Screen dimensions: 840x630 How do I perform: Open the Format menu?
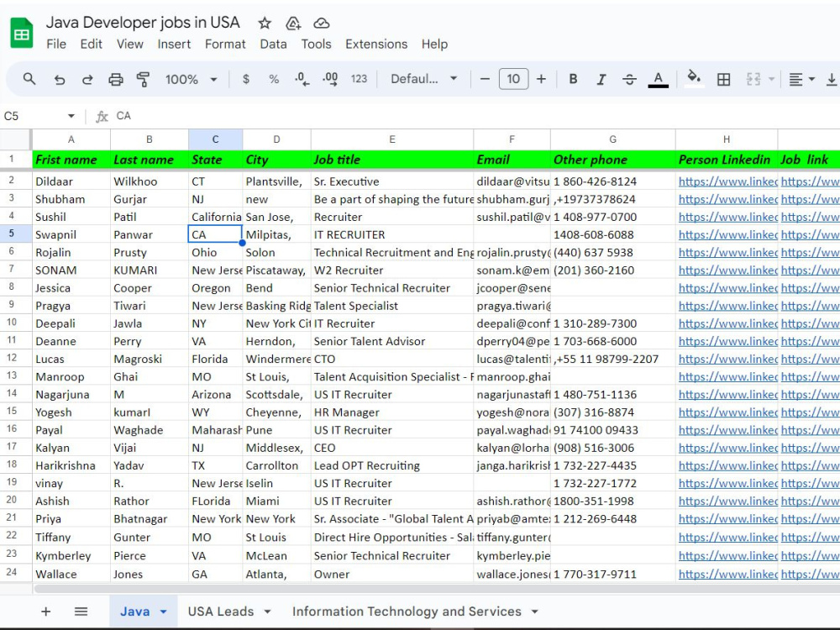click(225, 44)
